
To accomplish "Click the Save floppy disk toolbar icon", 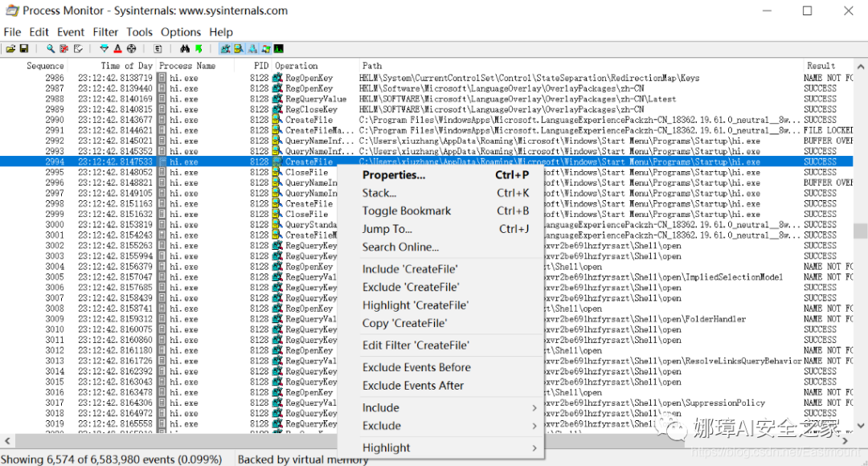I will click(24, 49).
